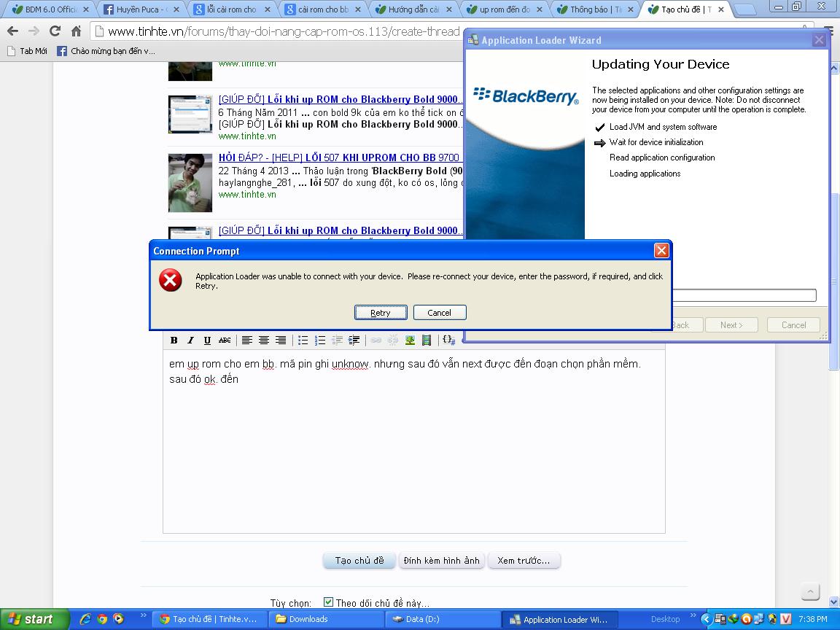Switch to 'Thông báo' tab
Screen dimensions: 840x630
596,9
